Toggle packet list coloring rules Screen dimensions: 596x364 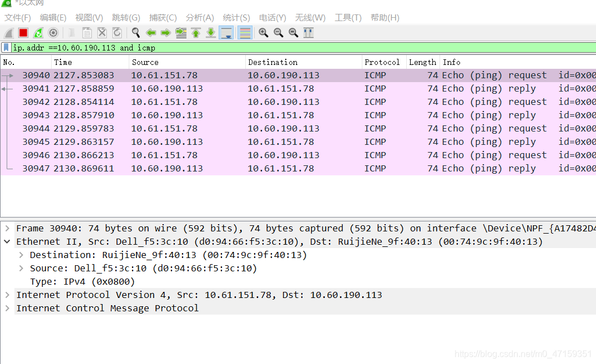245,33
